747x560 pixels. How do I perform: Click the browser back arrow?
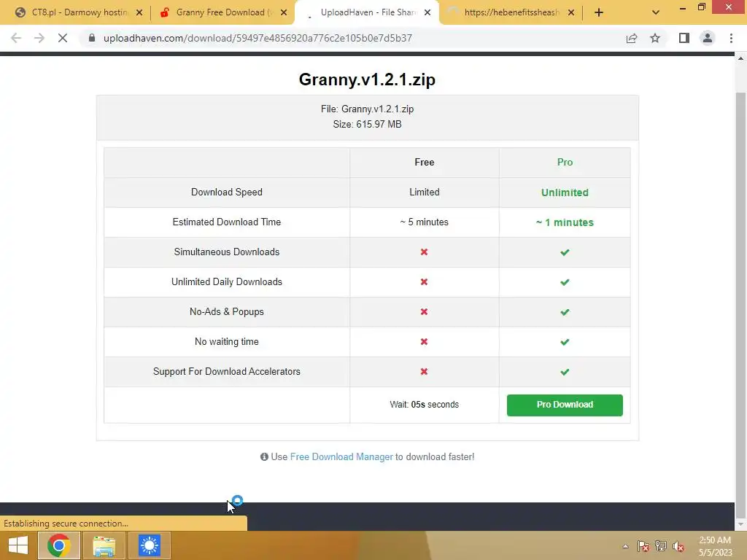click(16, 38)
